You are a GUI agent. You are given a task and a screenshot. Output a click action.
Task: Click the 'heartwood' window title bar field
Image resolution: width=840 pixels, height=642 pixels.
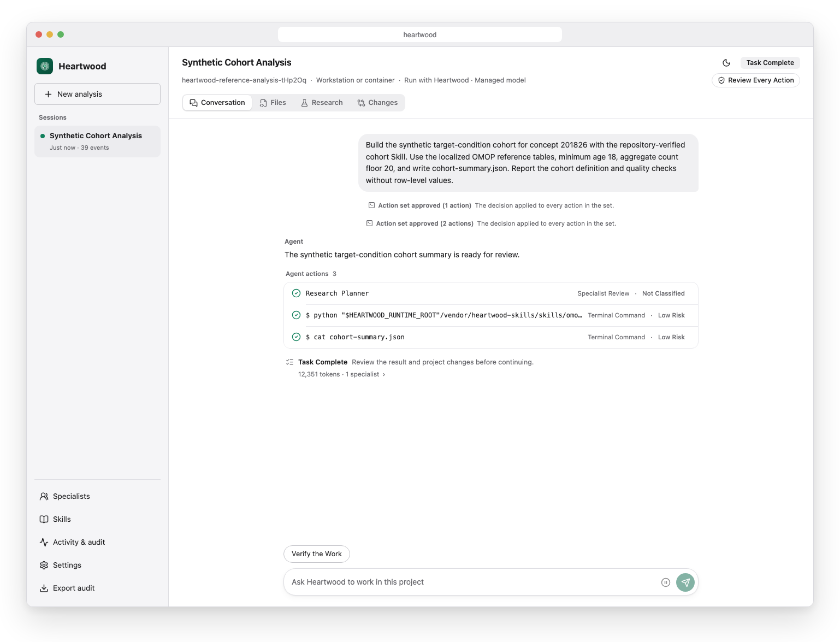[x=420, y=34]
